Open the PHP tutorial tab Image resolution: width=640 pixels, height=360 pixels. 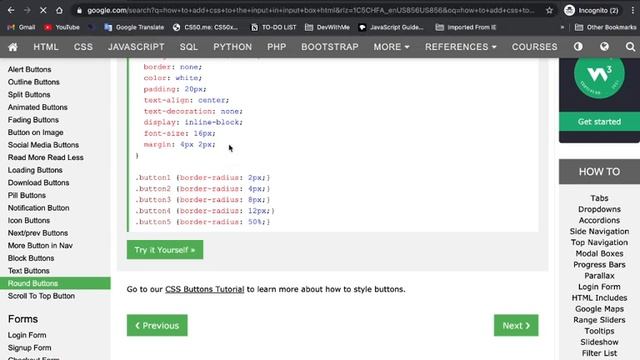click(x=277, y=47)
